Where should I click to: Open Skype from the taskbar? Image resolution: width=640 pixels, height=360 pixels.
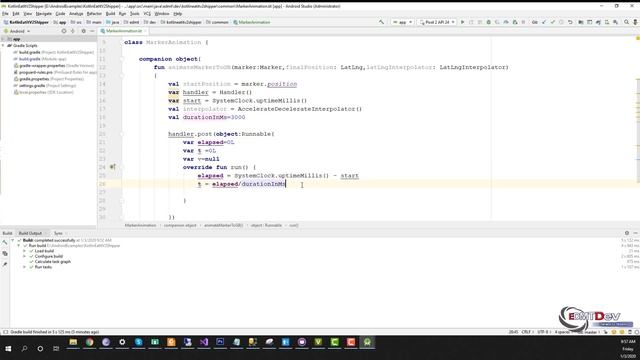pyautogui.click(x=138, y=342)
